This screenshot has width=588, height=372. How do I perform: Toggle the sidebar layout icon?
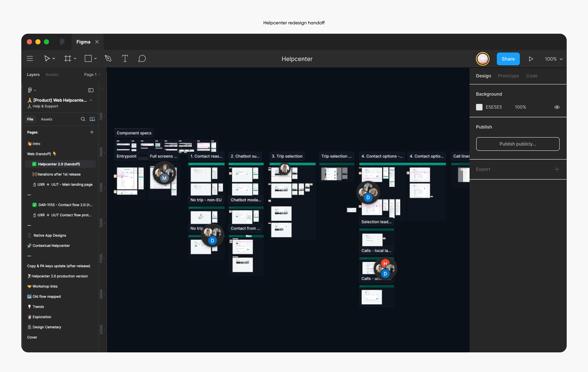coord(91,90)
